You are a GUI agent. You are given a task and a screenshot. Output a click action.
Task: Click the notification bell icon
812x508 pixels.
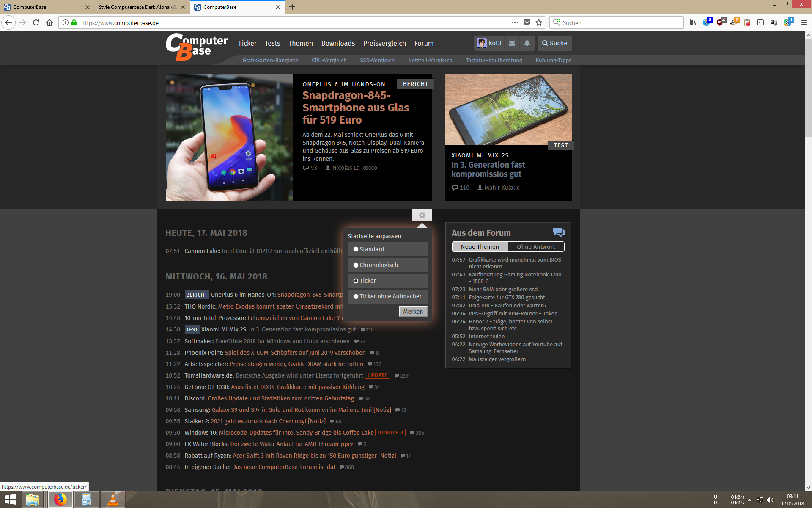526,43
